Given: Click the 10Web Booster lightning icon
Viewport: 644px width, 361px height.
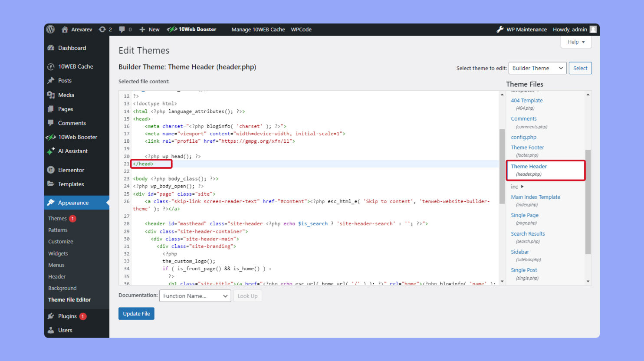Looking at the screenshot, I should pyautogui.click(x=52, y=137).
